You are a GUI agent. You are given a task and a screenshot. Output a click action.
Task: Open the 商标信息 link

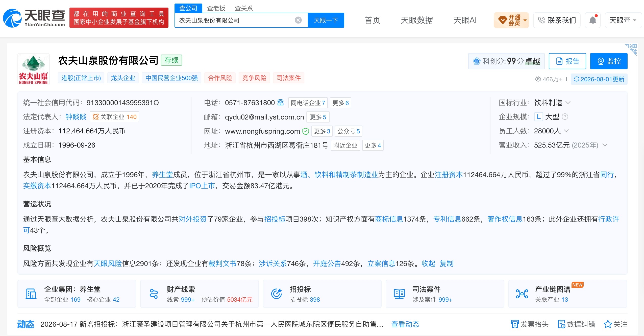point(389,219)
